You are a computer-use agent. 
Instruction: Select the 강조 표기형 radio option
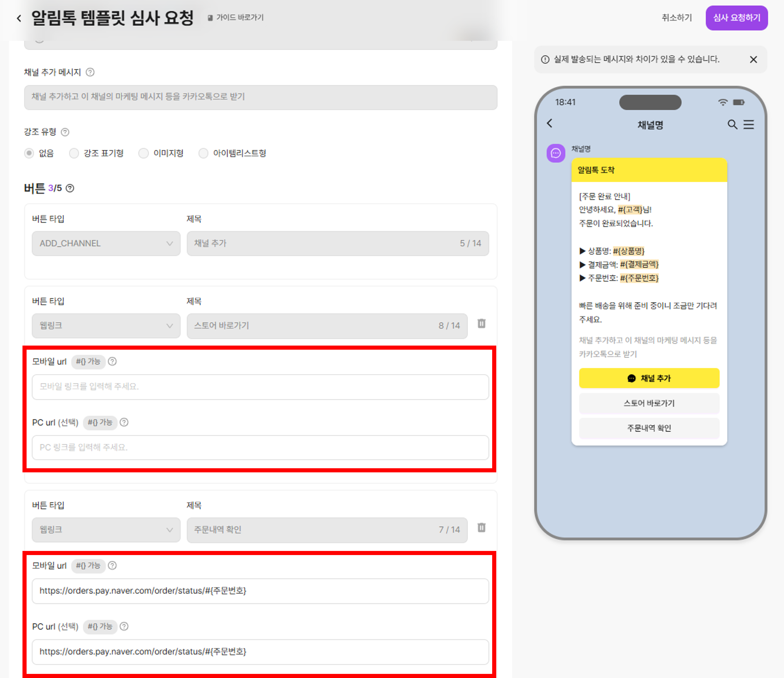74,153
